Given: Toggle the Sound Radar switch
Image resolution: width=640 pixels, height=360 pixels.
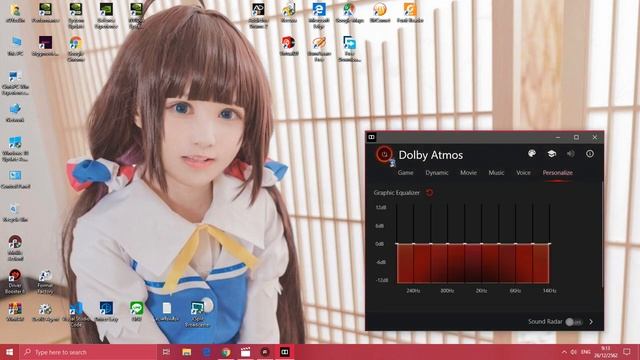Looking at the screenshot, I should point(573,322).
